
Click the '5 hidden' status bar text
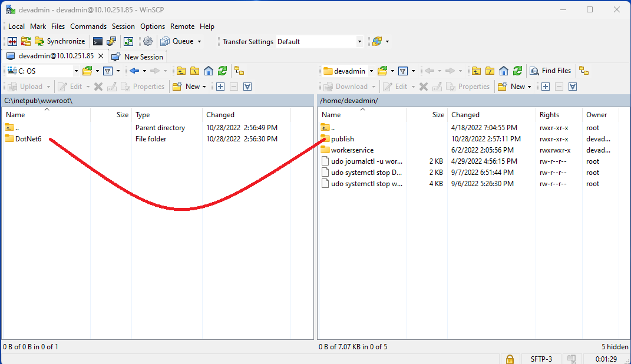click(615, 347)
